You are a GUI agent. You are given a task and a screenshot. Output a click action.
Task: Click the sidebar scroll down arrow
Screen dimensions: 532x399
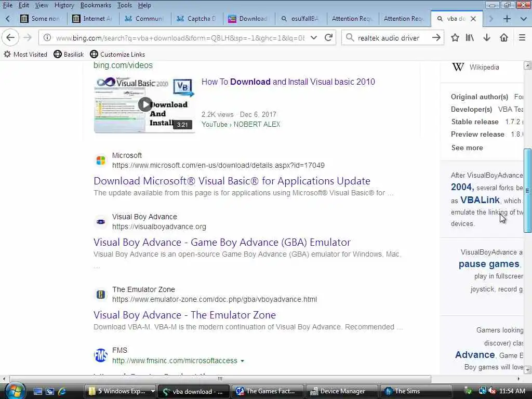point(527,370)
